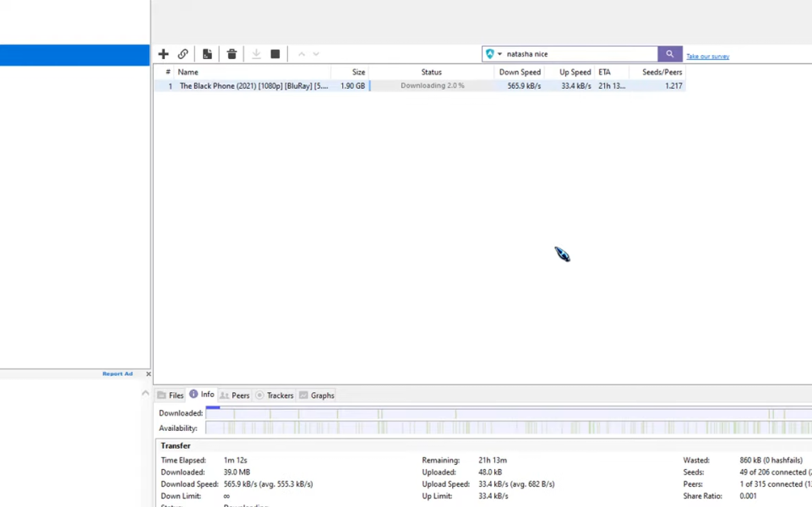Image resolution: width=812 pixels, height=507 pixels.
Task: Switch to the Trackers tab
Action: [x=275, y=395]
